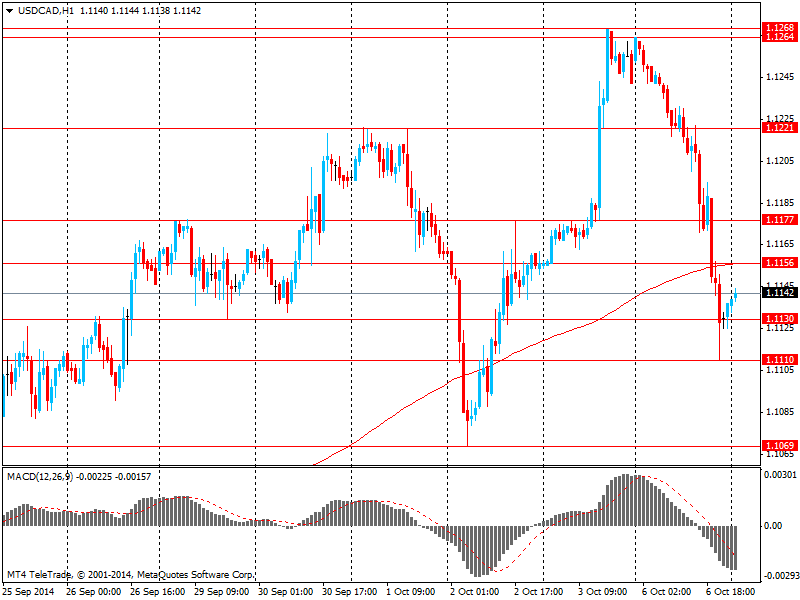Screen dimensions: 800x600
Task: Click the 1 Oct 09:00 time label
Action: tap(412, 592)
